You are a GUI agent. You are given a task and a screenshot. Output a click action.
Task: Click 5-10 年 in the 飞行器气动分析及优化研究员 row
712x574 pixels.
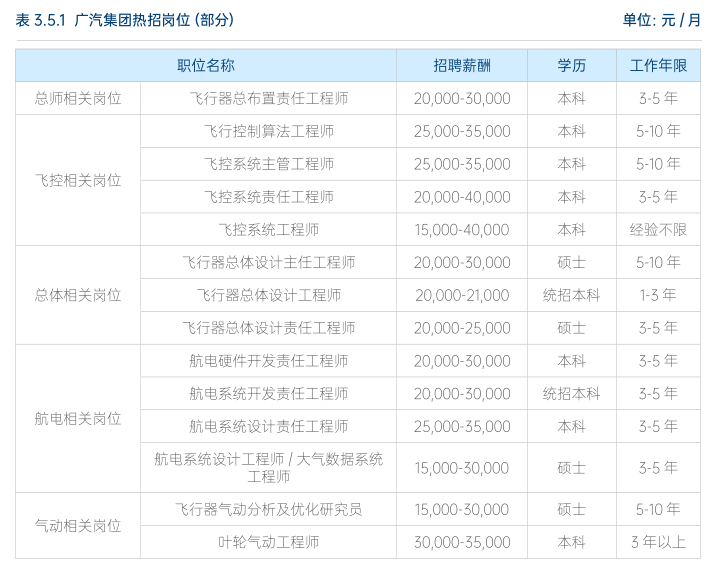658,509
